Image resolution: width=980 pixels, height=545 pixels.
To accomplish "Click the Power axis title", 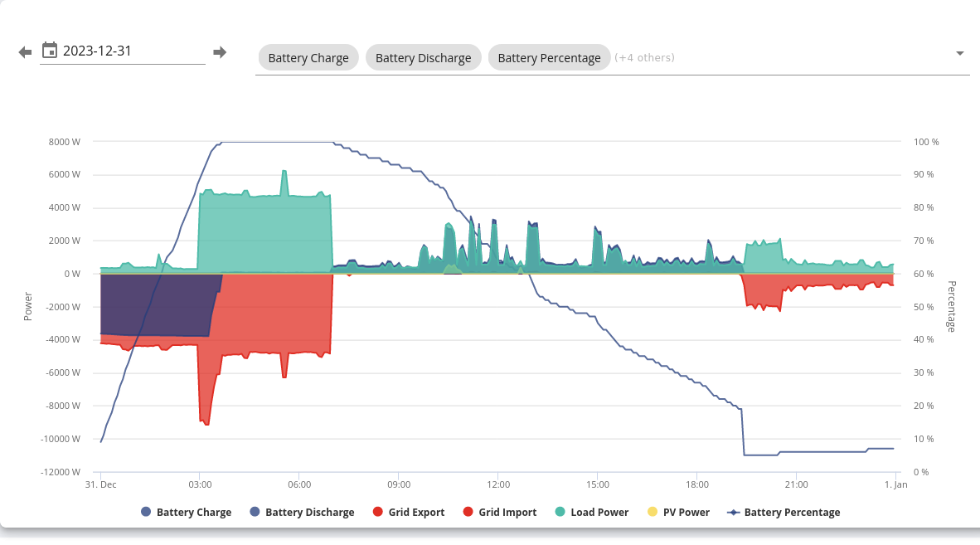I will pos(27,306).
